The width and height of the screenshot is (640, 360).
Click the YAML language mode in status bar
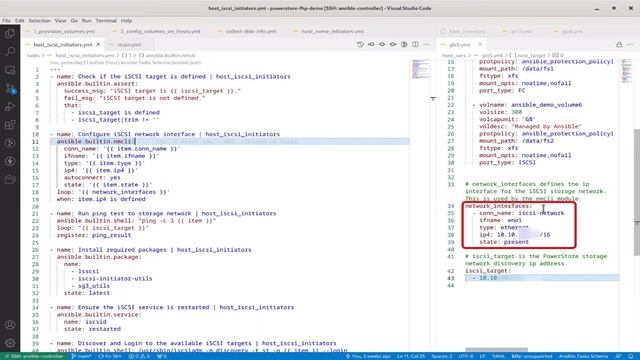[498, 356]
